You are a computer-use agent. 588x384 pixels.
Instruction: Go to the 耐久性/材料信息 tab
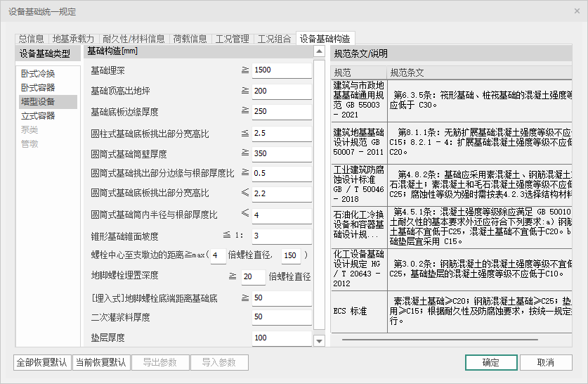pos(133,39)
